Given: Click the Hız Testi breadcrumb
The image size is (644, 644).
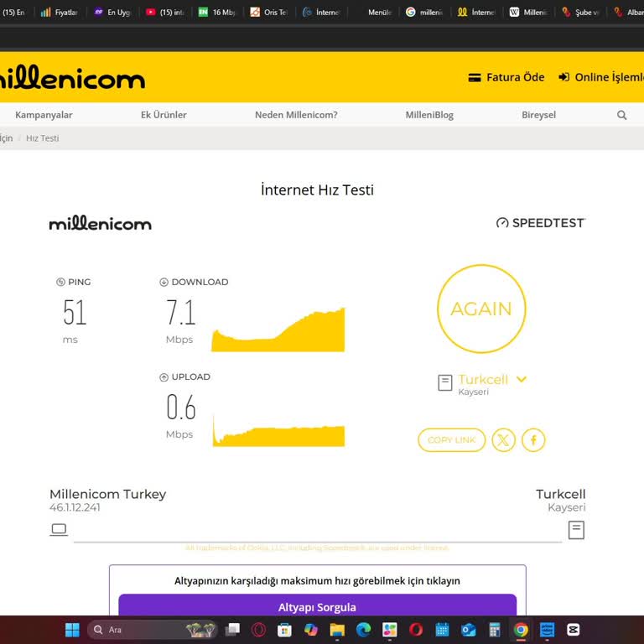Looking at the screenshot, I should coord(42,138).
